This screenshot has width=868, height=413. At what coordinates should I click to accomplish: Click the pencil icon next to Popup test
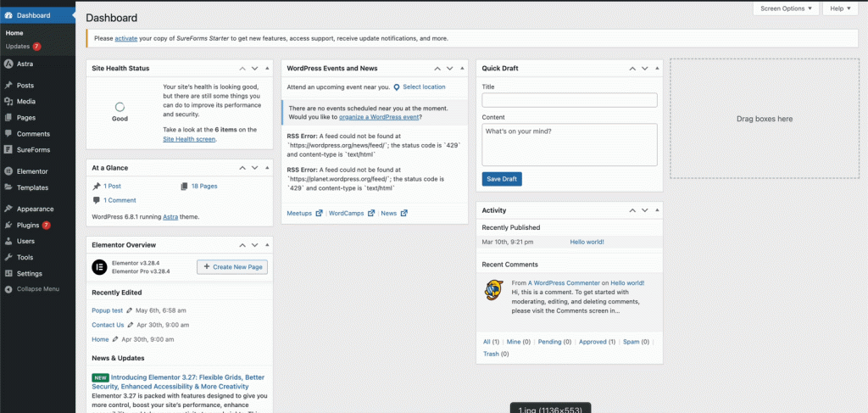130,310
